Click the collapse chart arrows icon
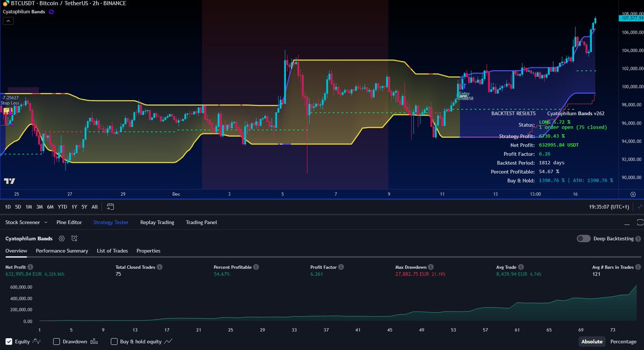 coord(639,206)
